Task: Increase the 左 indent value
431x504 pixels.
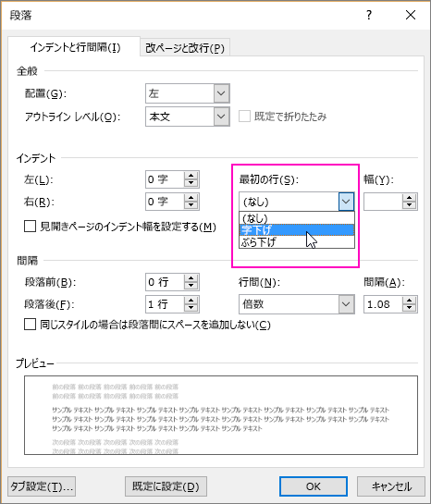Action: click(191, 176)
